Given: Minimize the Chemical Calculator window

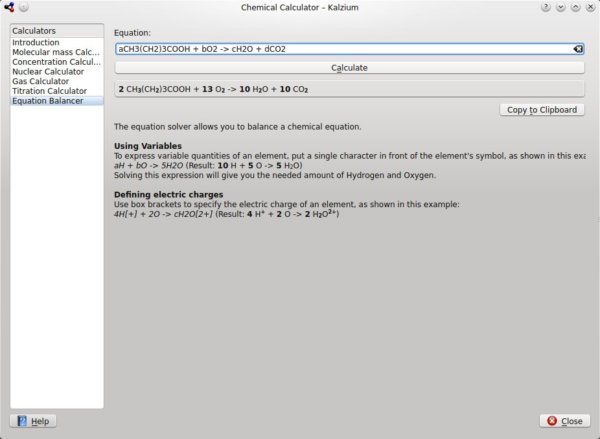Looking at the screenshot, I should pos(561,7).
